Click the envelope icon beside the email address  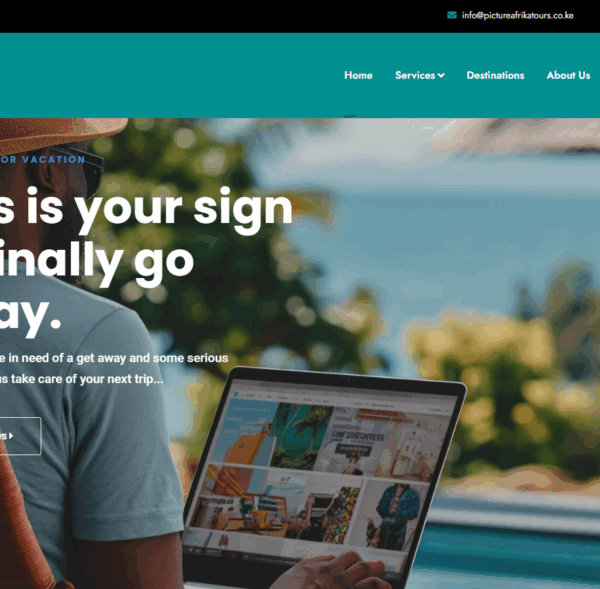(x=452, y=15)
